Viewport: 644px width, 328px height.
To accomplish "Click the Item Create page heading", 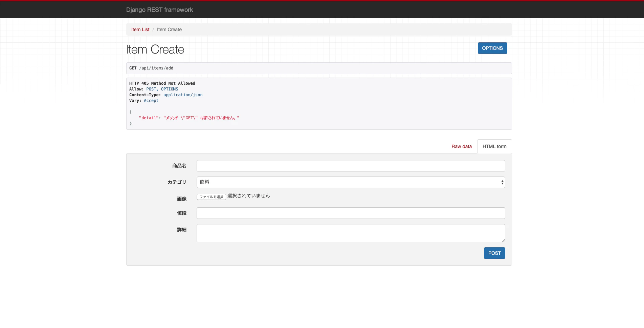I will 155,49.
